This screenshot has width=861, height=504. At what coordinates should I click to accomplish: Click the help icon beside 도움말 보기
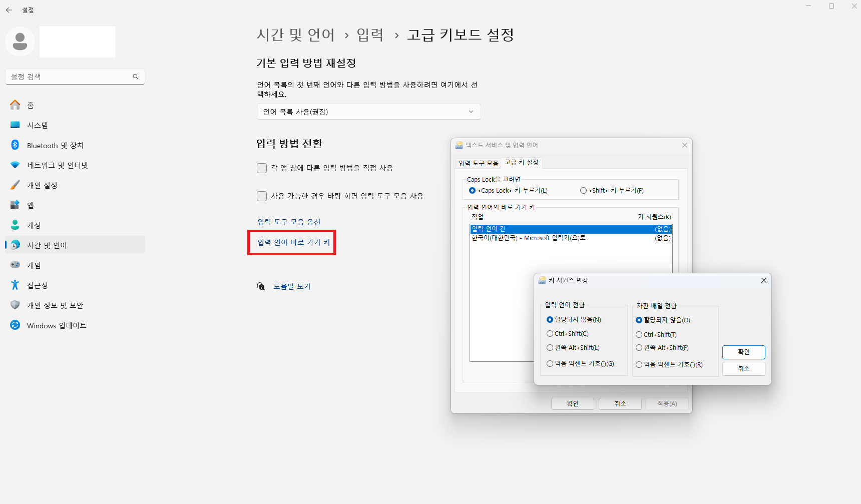pyautogui.click(x=261, y=286)
